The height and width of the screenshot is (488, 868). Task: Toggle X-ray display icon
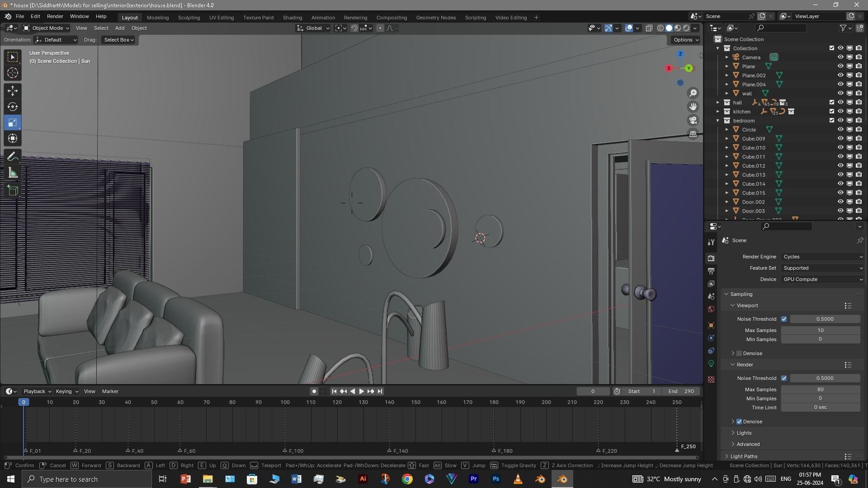point(649,28)
